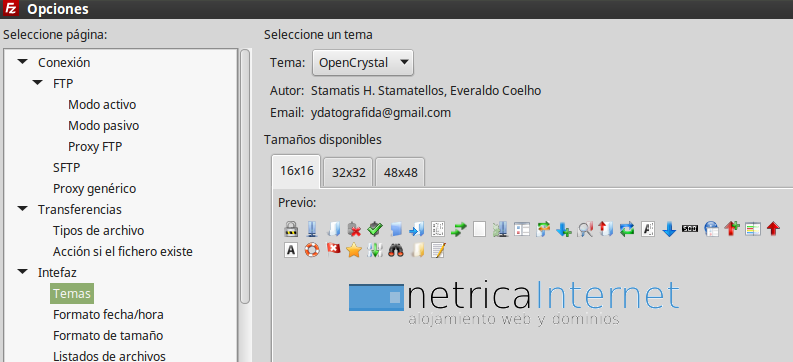The height and width of the screenshot is (362, 793).
Task: Click the red up arrow with plus icon
Action: coord(732,229)
